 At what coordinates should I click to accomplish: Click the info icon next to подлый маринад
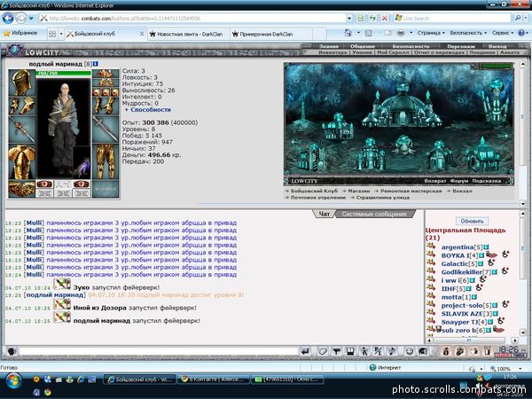point(96,64)
